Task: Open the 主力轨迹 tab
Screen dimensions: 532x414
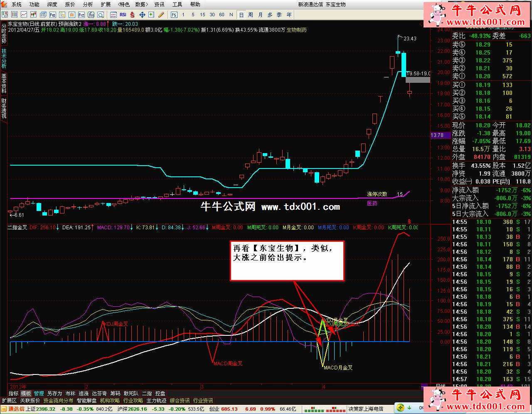Action: (156, 401)
